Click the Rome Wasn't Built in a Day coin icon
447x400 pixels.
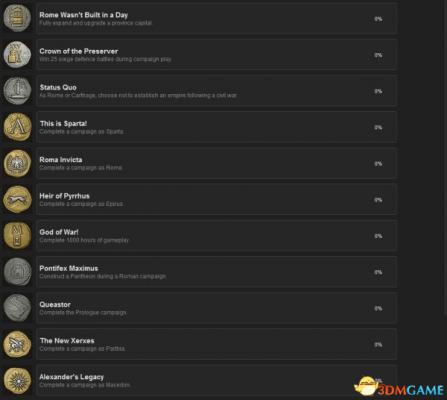(17, 18)
